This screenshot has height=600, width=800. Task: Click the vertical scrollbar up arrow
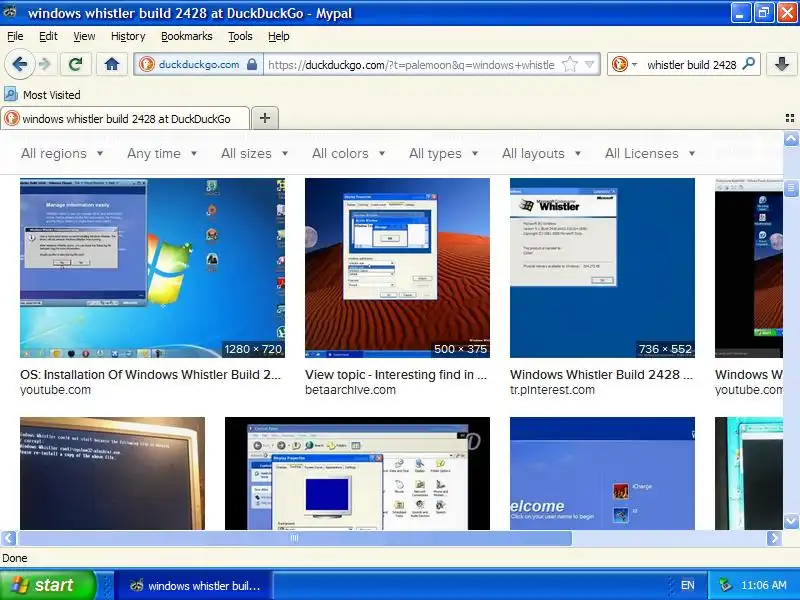coord(791,139)
